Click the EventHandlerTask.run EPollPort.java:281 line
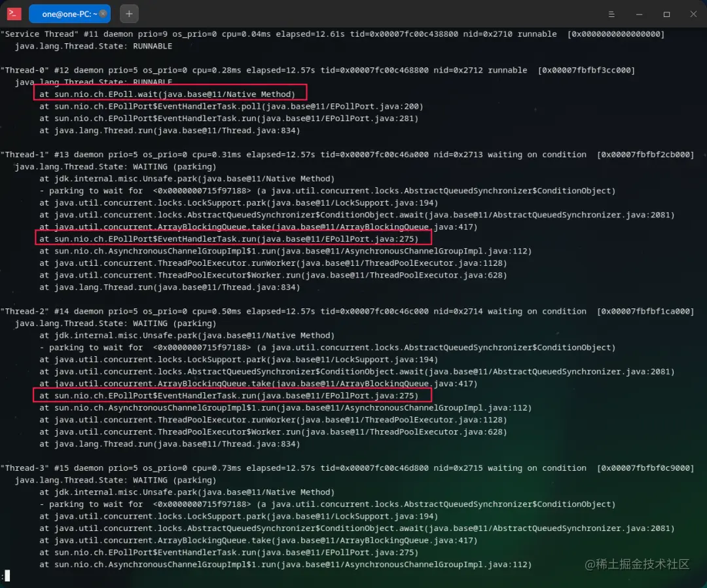Image resolution: width=707 pixels, height=588 pixels. tap(228, 118)
